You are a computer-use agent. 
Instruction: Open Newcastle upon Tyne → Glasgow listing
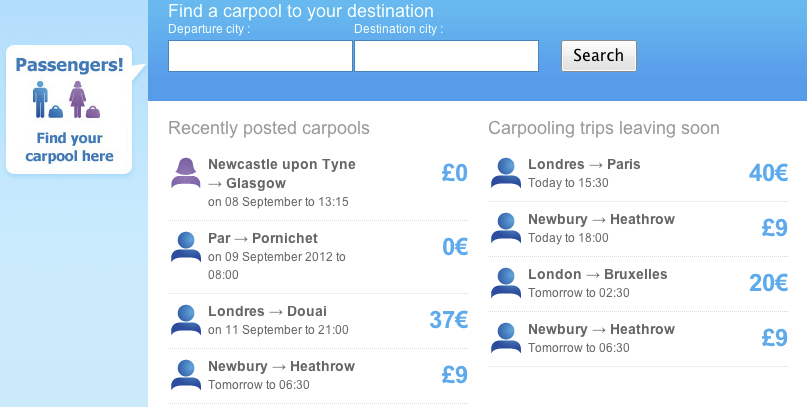(x=282, y=174)
